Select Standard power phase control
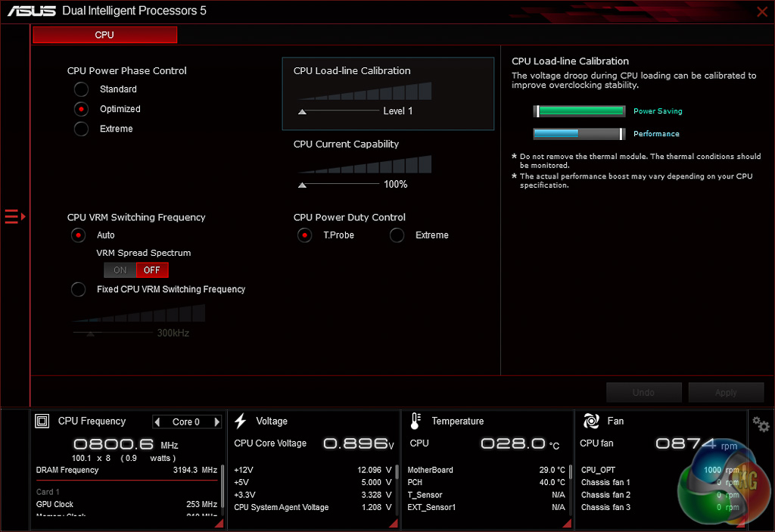 point(81,89)
